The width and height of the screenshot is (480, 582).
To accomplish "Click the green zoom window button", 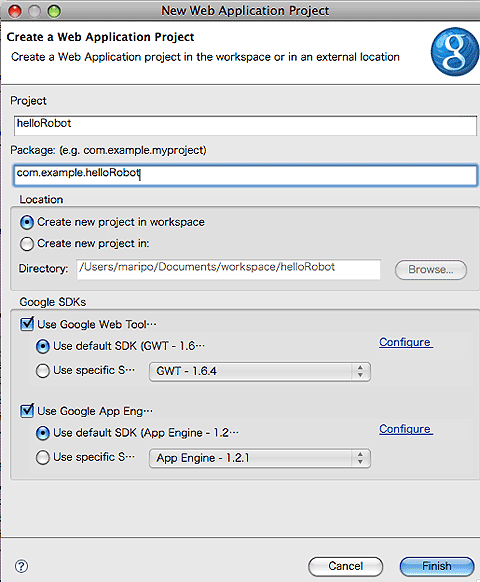I will [54, 11].
